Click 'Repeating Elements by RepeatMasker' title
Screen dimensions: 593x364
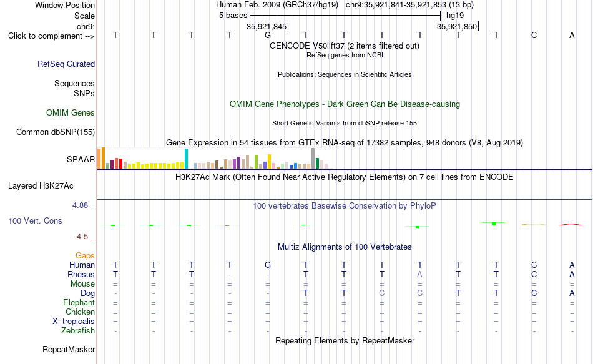[345, 340]
